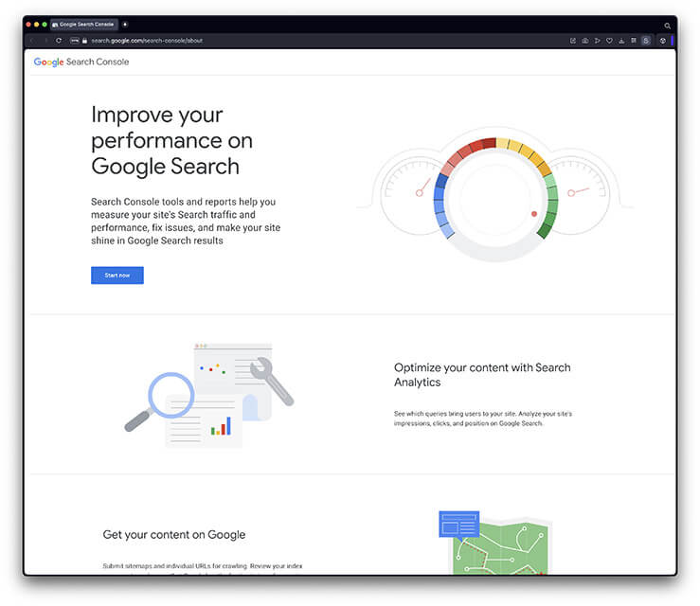Click the Start now button
This screenshot has width=700, height=606.
(117, 276)
